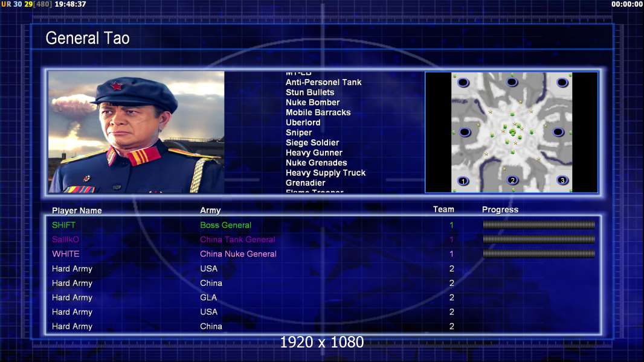The image size is (644, 362).
Task: Click start position 1 on the minimap
Action: (x=463, y=181)
